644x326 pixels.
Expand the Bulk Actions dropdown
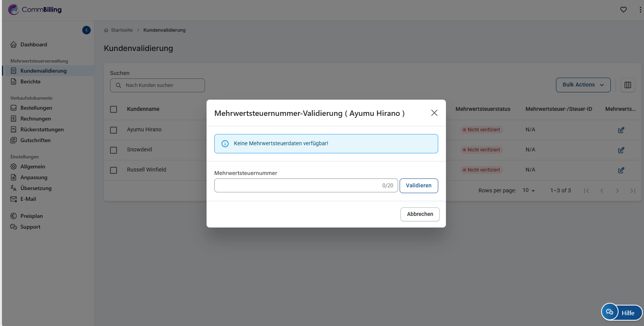(583, 85)
